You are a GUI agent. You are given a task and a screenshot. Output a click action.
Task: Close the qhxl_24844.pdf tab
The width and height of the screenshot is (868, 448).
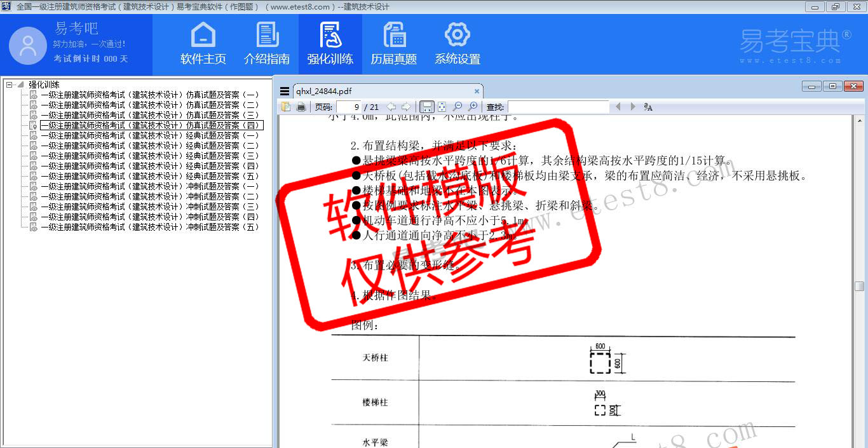click(x=477, y=92)
